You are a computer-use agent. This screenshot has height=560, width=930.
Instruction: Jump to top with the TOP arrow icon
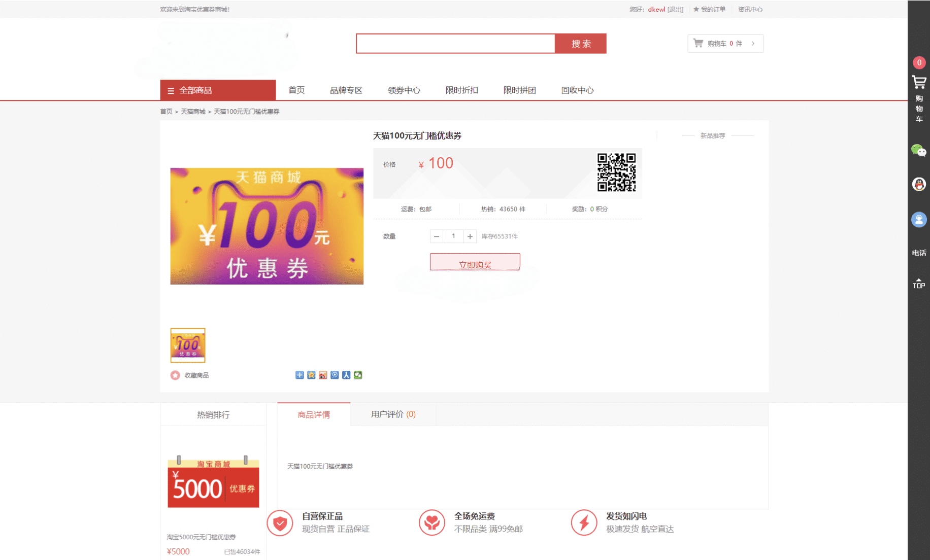click(919, 284)
